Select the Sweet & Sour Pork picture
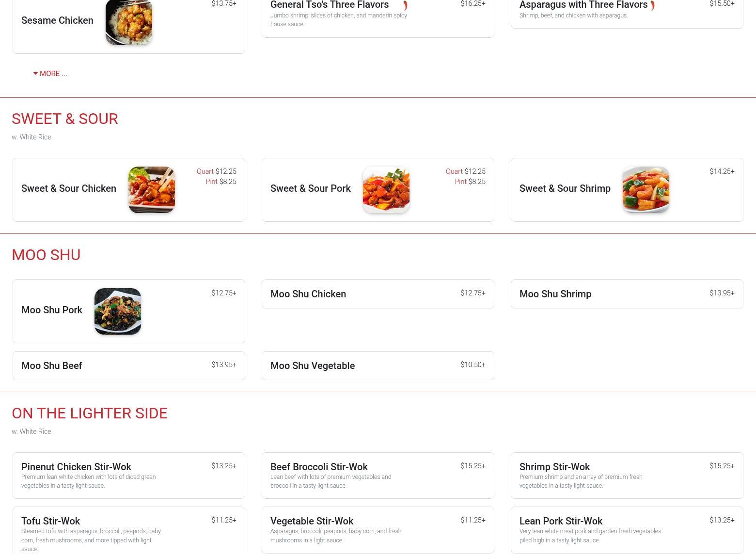The width and height of the screenshot is (756, 554). (386, 190)
